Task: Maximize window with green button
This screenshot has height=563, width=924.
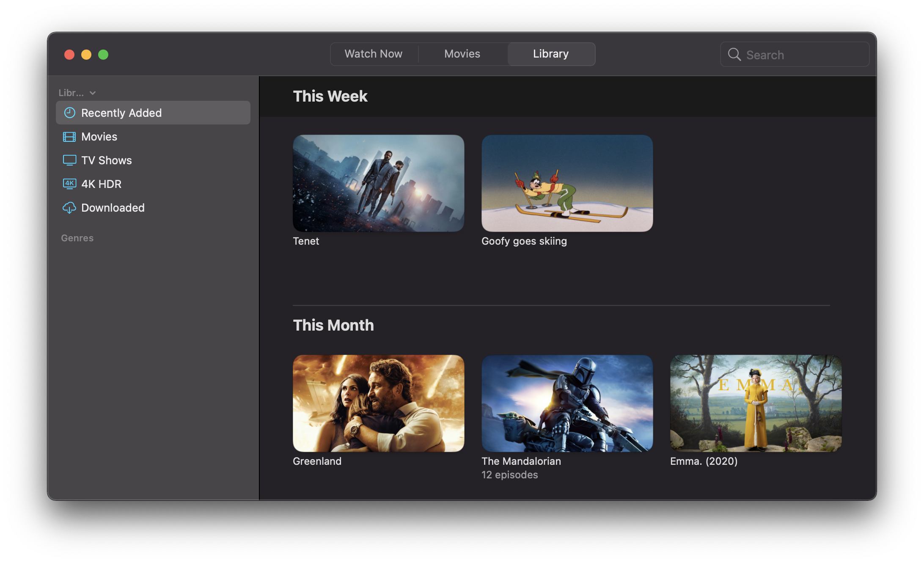Action: click(x=103, y=55)
